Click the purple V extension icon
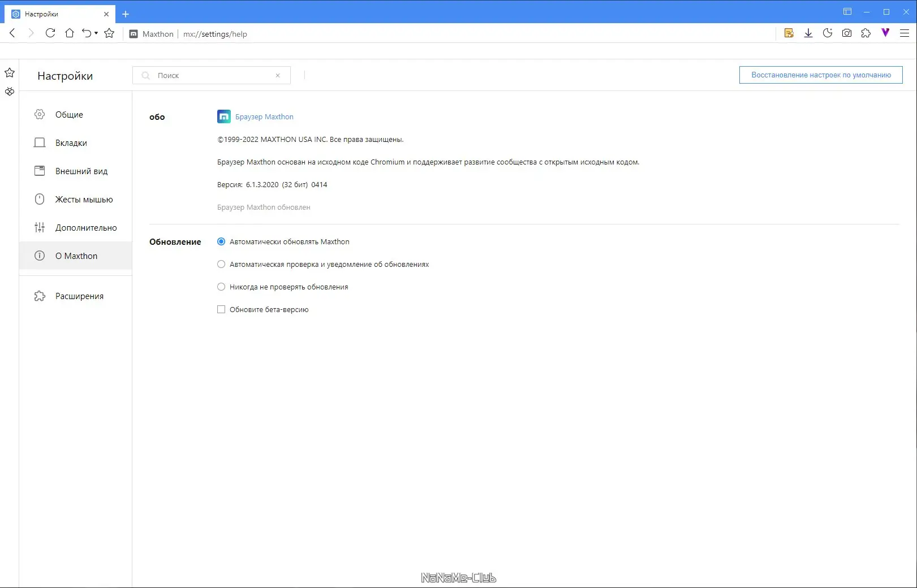The height and width of the screenshot is (588, 917). tap(885, 33)
